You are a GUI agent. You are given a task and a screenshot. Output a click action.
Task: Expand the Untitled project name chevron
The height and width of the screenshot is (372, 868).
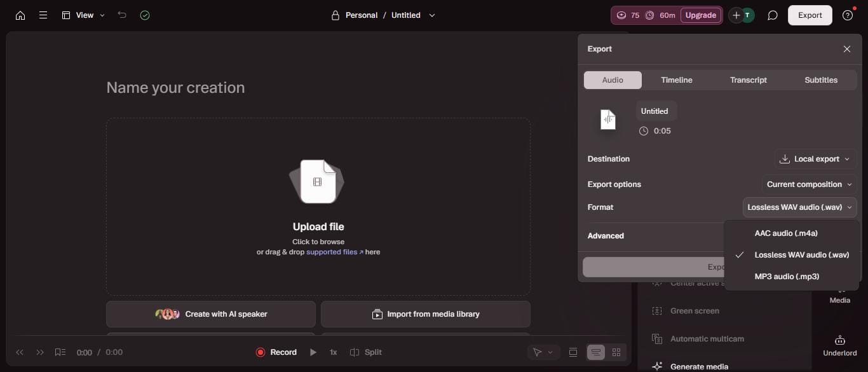432,15
